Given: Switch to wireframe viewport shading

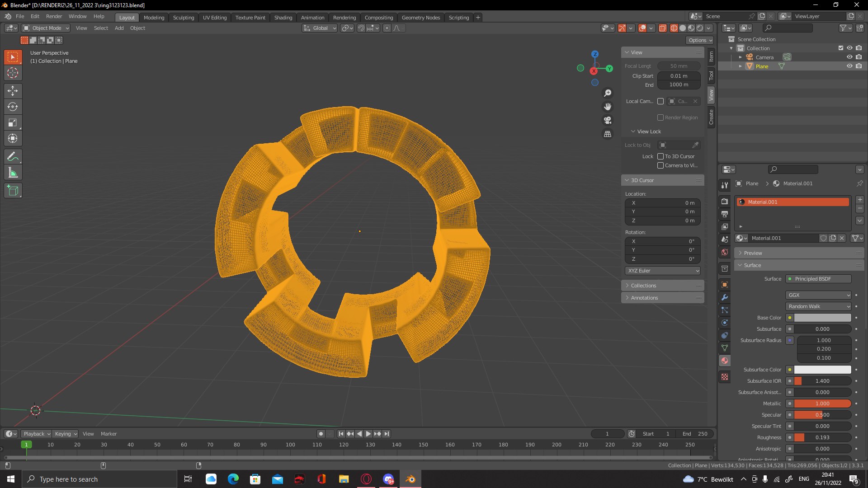Looking at the screenshot, I should point(674,28).
